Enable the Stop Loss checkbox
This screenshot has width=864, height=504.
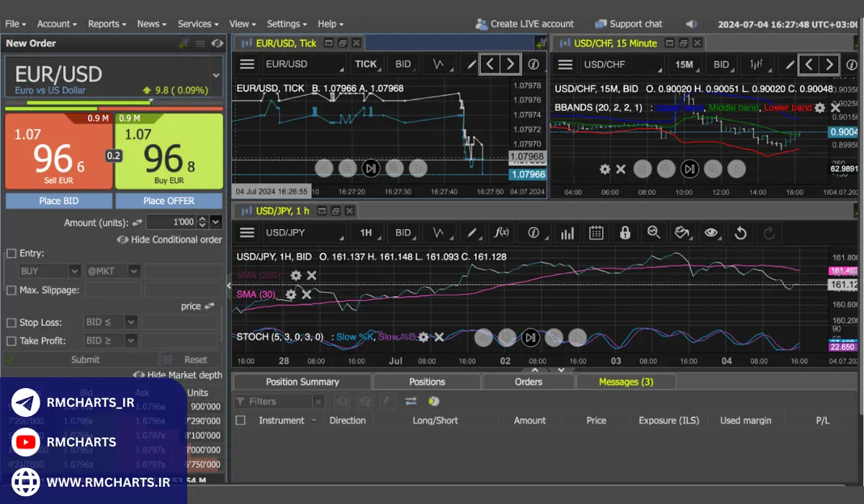(x=12, y=323)
